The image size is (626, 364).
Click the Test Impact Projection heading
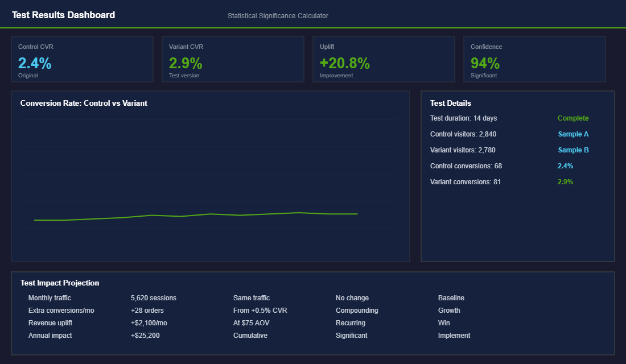click(x=59, y=283)
